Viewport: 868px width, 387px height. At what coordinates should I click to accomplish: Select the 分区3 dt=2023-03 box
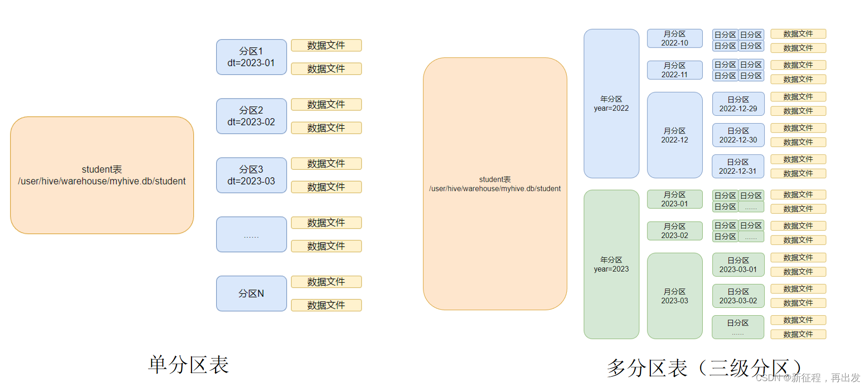click(x=251, y=175)
